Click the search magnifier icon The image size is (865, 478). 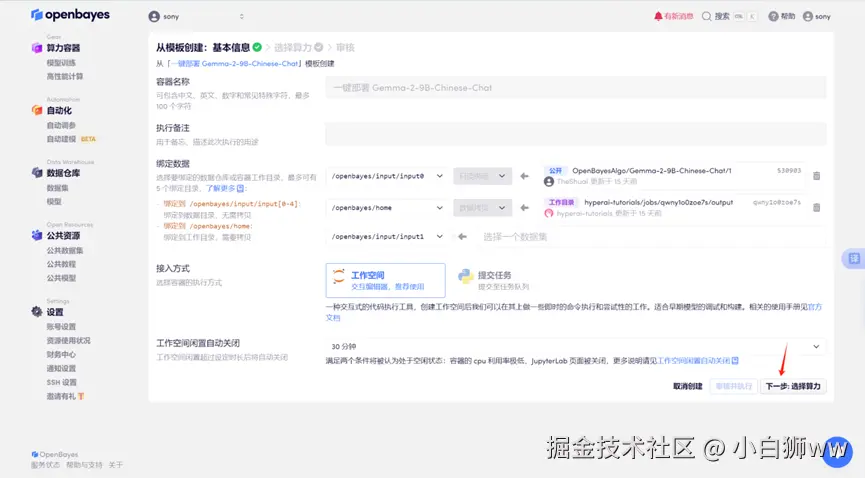[706, 17]
